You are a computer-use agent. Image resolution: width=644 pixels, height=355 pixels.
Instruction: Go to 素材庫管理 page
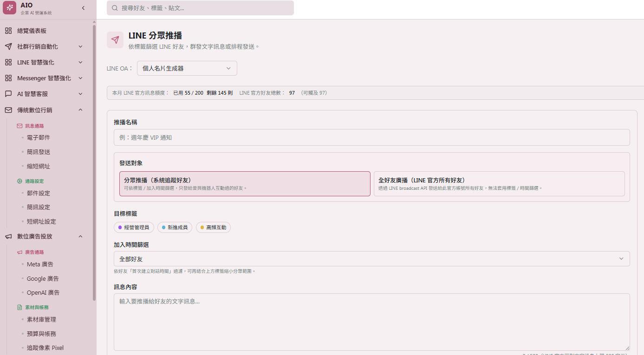coord(41,319)
